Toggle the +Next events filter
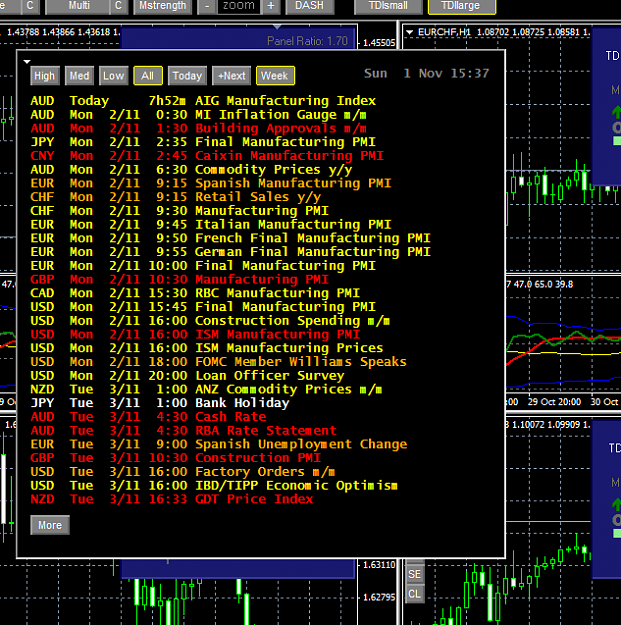Viewport: 621px width, 625px height. pos(231,76)
